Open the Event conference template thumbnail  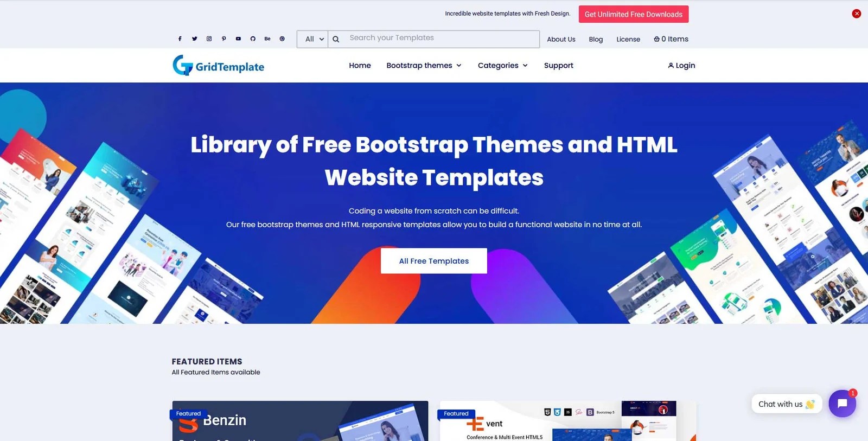tap(567, 421)
